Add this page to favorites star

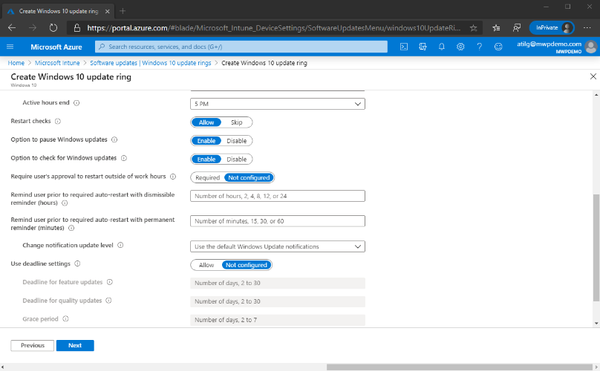tap(473, 28)
